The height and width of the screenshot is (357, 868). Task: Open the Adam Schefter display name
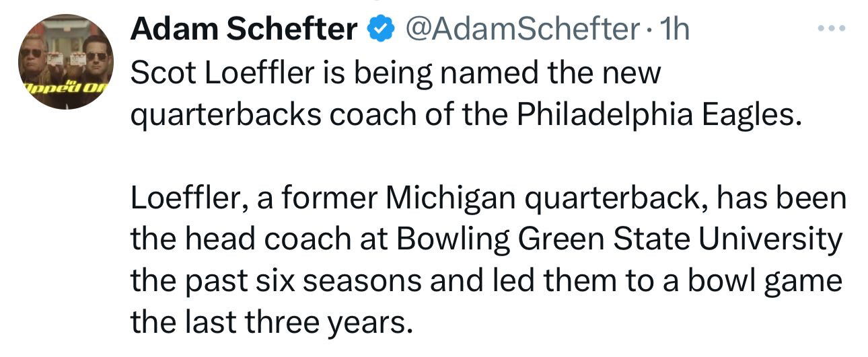pos(244,29)
